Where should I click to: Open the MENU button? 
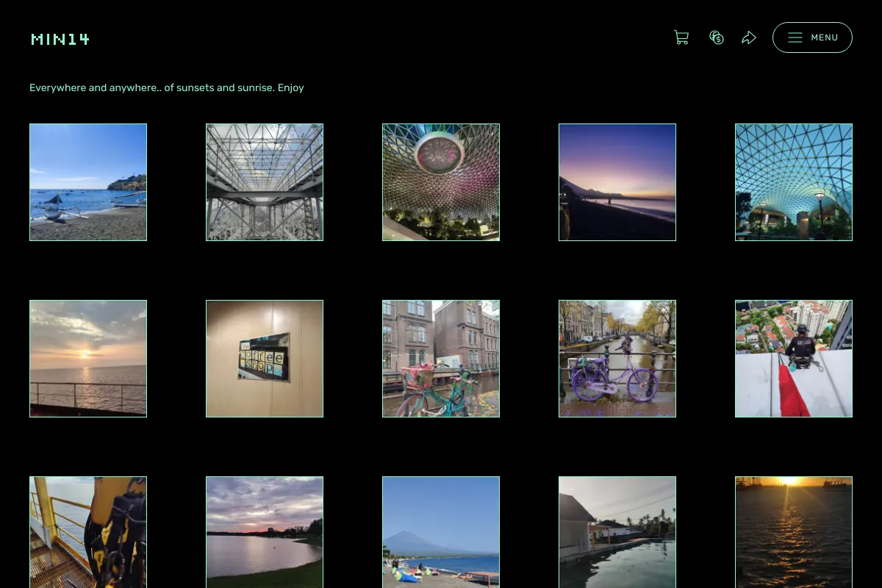[x=812, y=37]
